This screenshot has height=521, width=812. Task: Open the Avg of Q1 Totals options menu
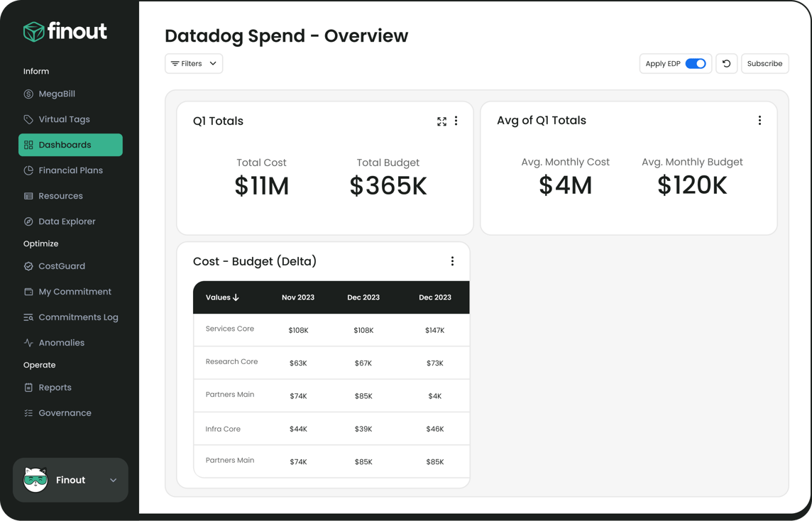pyautogui.click(x=759, y=120)
